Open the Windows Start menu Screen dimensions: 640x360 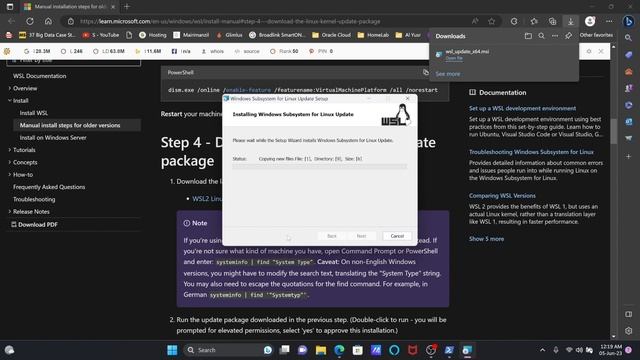tap(172, 350)
